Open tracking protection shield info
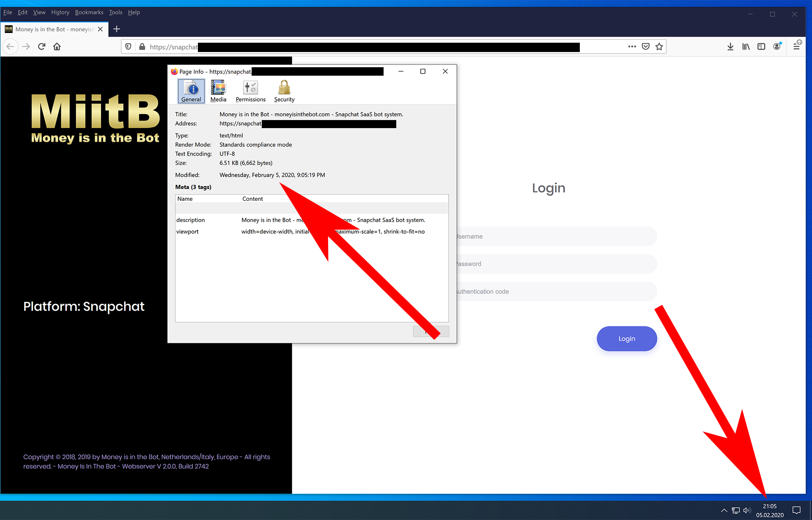This screenshot has width=812, height=520. [128, 47]
